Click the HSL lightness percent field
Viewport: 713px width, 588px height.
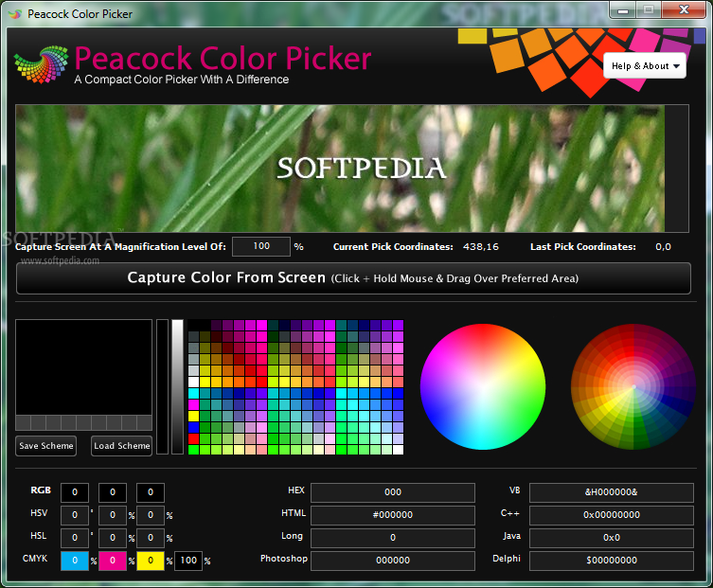tap(151, 538)
